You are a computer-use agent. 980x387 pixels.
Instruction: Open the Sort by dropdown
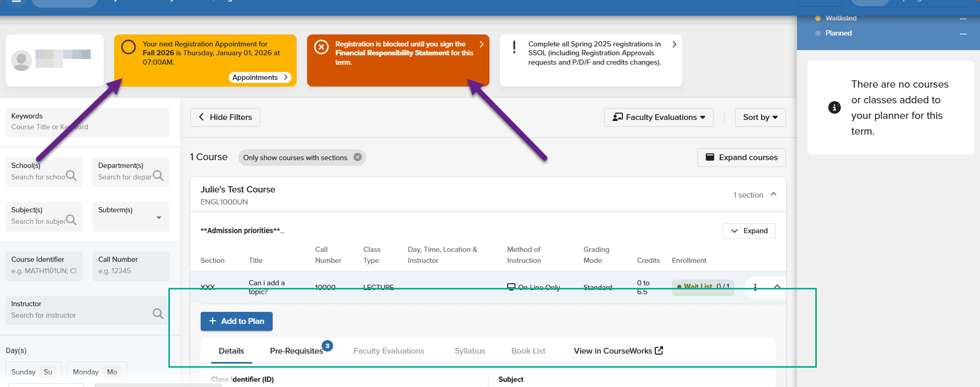point(760,117)
